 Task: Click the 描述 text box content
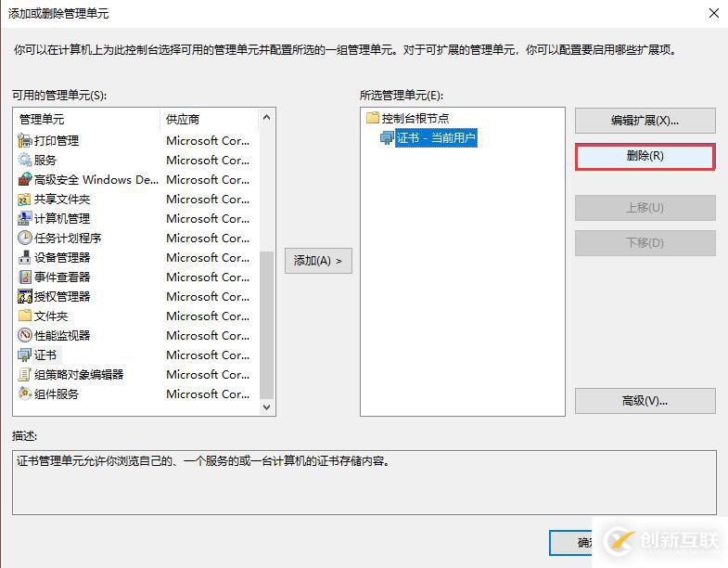364,483
